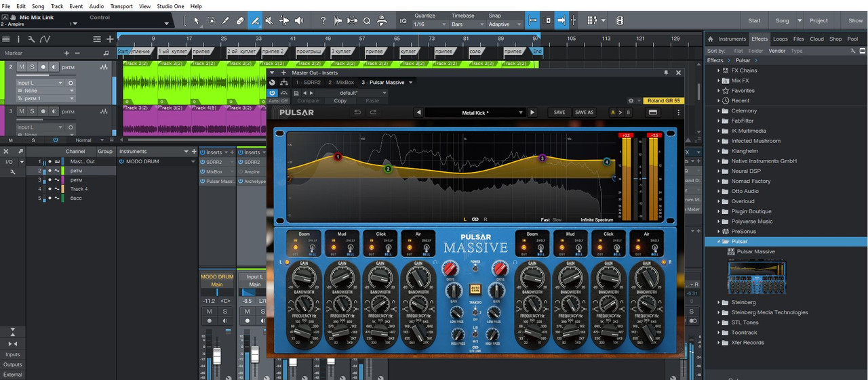Viewport: 868px width, 380px height.
Task: Click the Copy button in plugin header
Action: (x=340, y=101)
